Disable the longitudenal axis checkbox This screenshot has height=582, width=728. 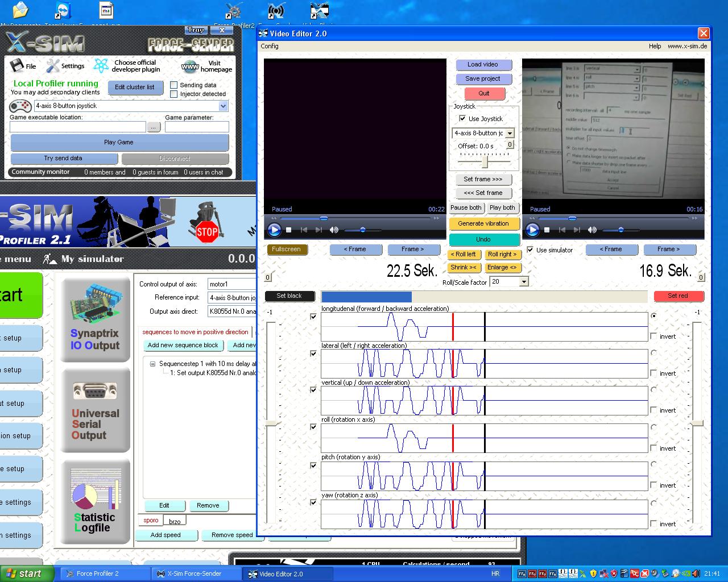(x=313, y=316)
